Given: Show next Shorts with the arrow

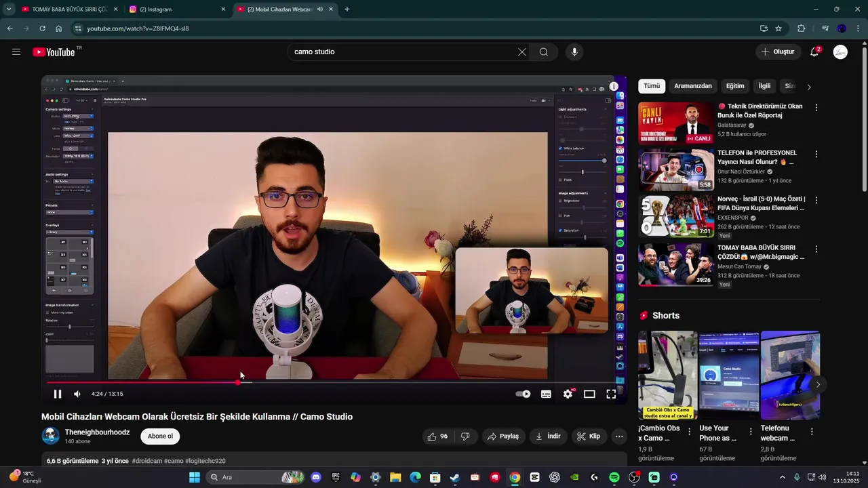Looking at the screenshot, I should click(x=818, y=384).
